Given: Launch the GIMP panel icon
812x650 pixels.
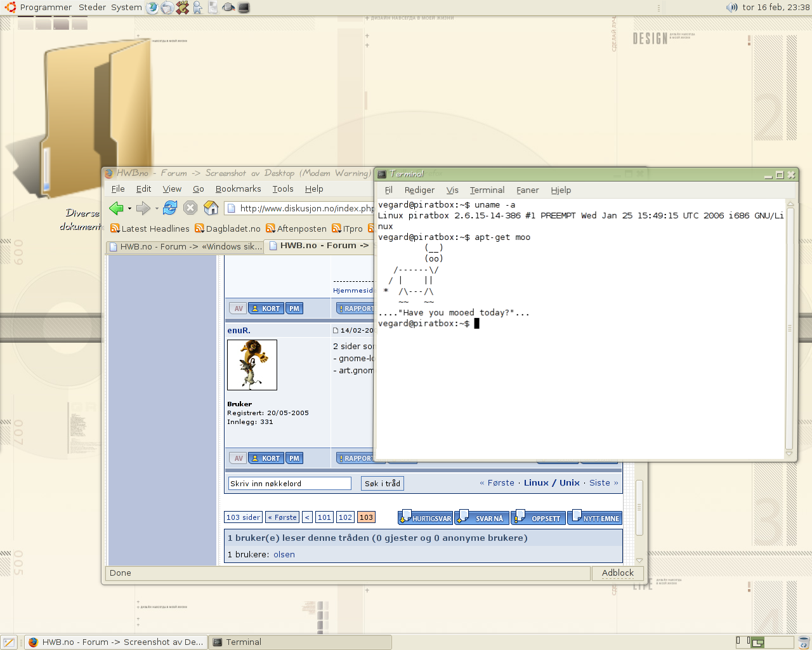Looking at the screenshot, I should (x=183, y=8).
